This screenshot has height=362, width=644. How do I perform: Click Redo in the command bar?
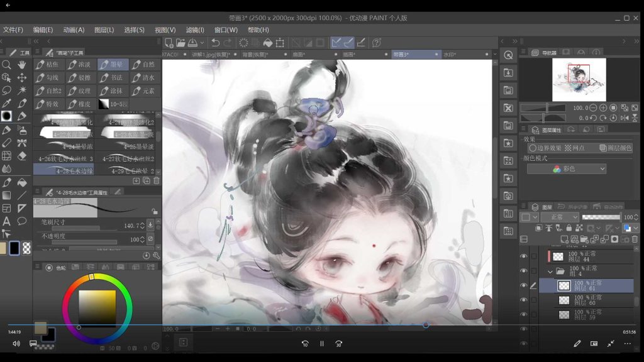[x=228, y=43]
